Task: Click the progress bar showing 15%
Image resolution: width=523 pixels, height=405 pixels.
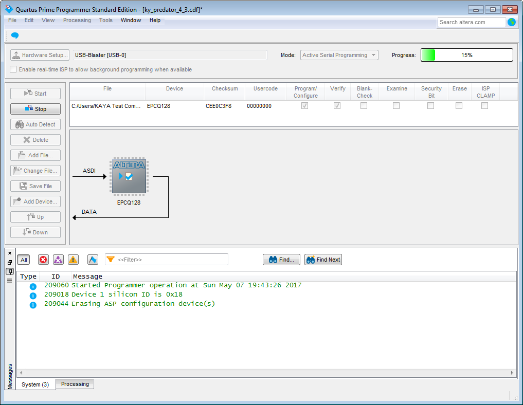Action: [467, 55]
